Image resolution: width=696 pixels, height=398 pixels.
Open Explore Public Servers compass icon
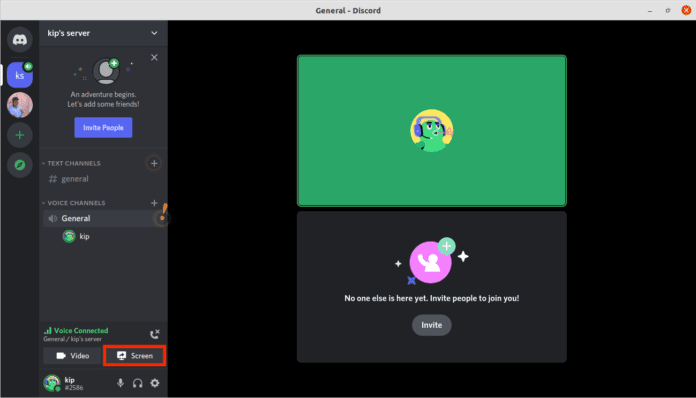pyautogui.click(x=20, y=165)
